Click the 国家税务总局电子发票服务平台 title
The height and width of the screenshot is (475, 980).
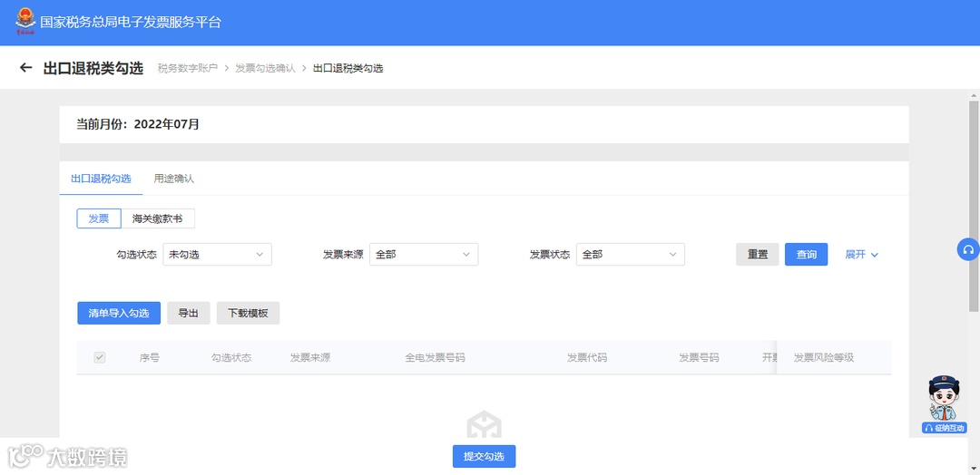point(131,23)
